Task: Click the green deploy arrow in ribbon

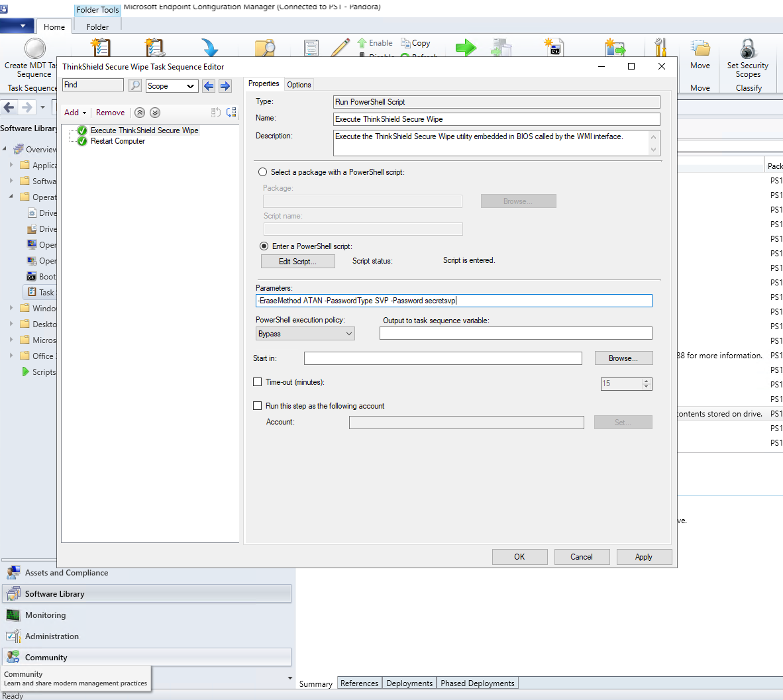Action: 466,48
